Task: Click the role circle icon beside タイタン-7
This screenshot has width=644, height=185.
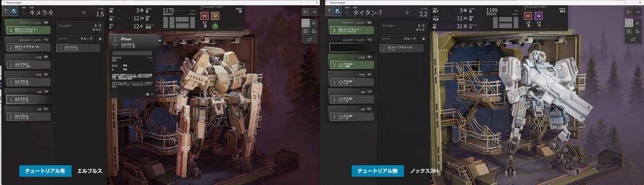Action: click(x=347, y=13)
